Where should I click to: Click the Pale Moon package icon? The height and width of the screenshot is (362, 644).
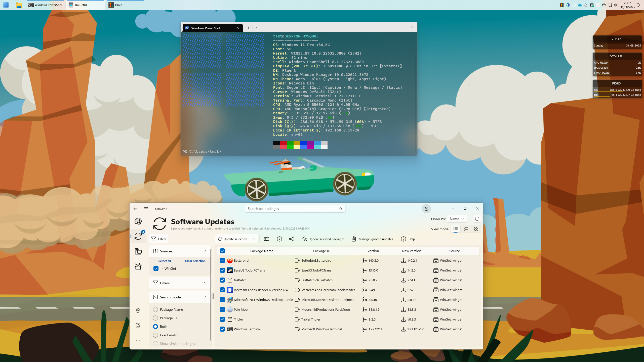pos(230,309)
